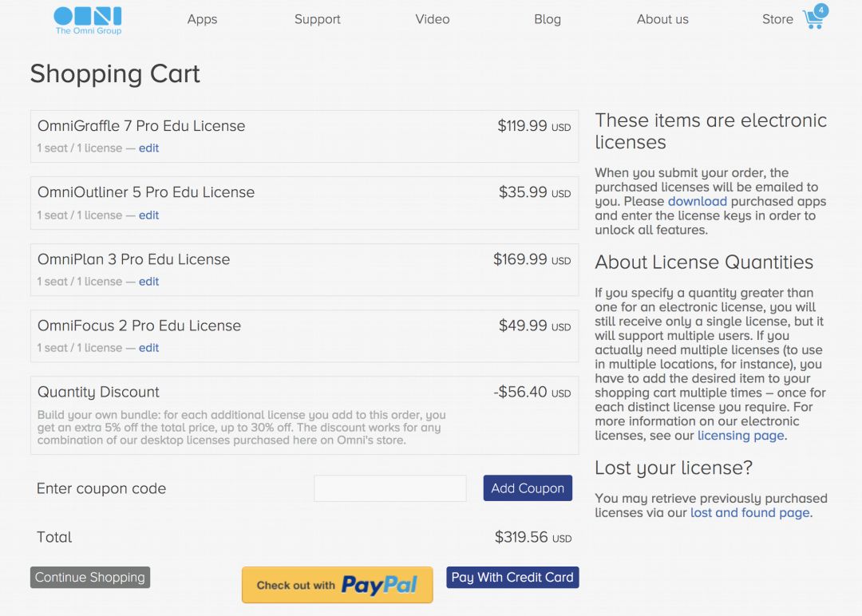Open the licensing page link
The height and width of the screenshot is (616, 862).
[x=741, y=436]
